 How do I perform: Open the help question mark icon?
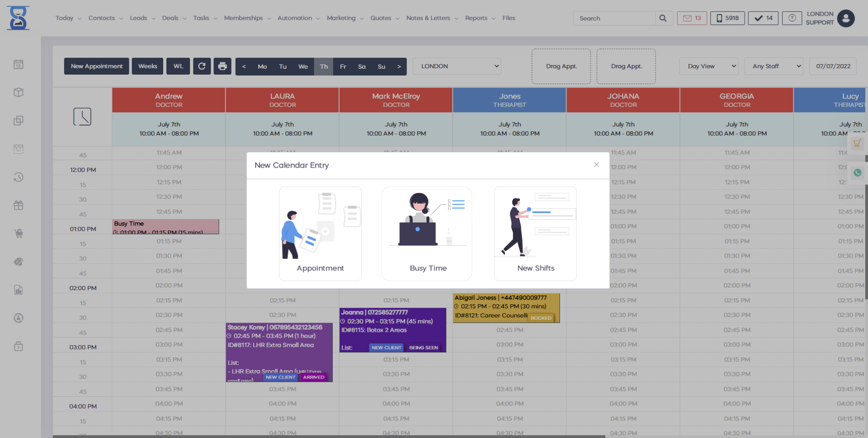tap(792, 18)
